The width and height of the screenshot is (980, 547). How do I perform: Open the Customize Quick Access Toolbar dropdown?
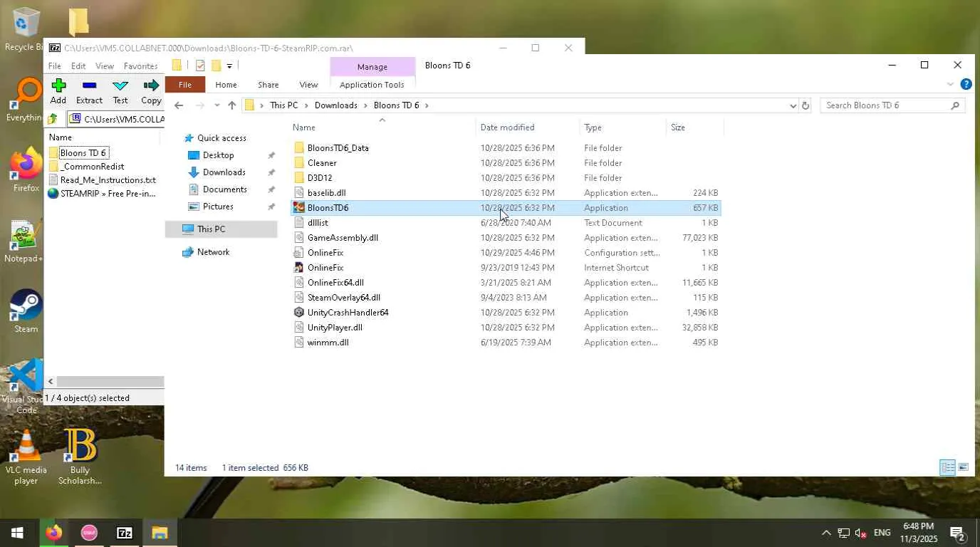229,66
